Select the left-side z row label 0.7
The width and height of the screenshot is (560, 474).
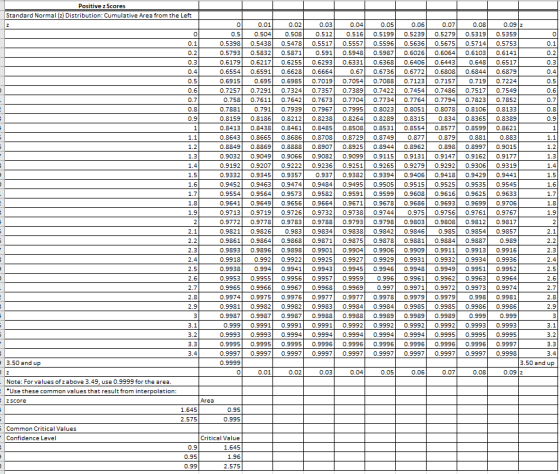coord(102,99)
